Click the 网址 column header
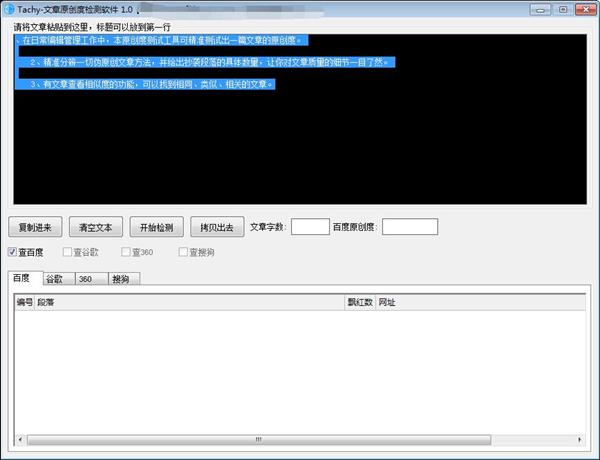 (x=481, y=302)
